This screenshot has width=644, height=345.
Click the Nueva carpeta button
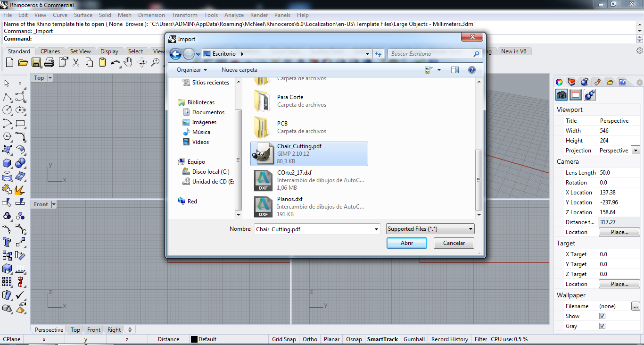click(239, 70)
